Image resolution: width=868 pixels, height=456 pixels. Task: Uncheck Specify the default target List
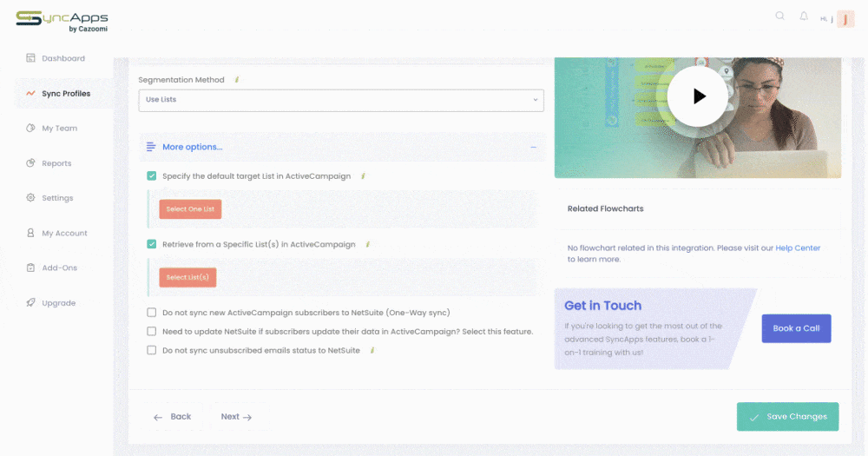152,175
